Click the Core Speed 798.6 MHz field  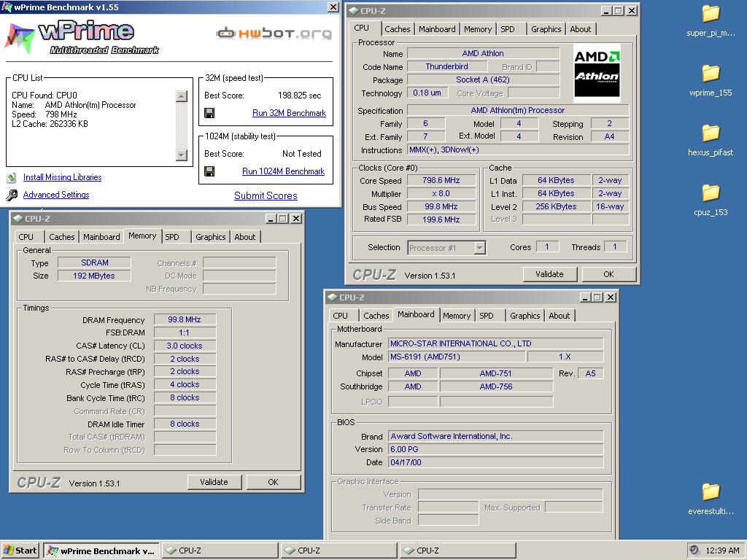coord(441,181)
